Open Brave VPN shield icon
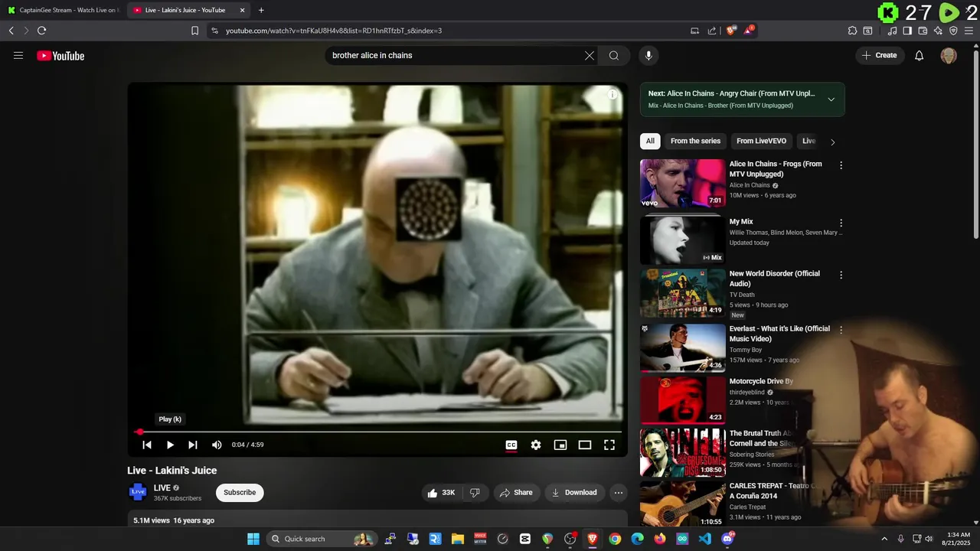Screen dimensions: 980x551 [x=953, y=31]
